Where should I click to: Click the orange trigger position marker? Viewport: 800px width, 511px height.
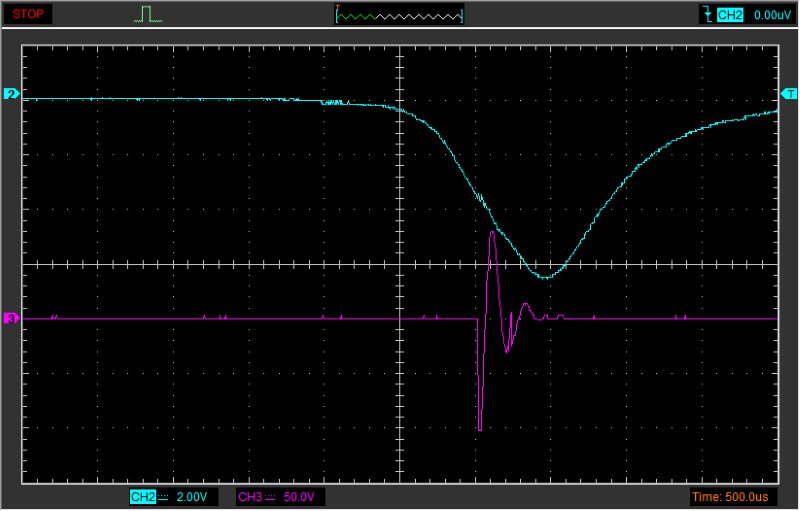click(x=337, y=7)
